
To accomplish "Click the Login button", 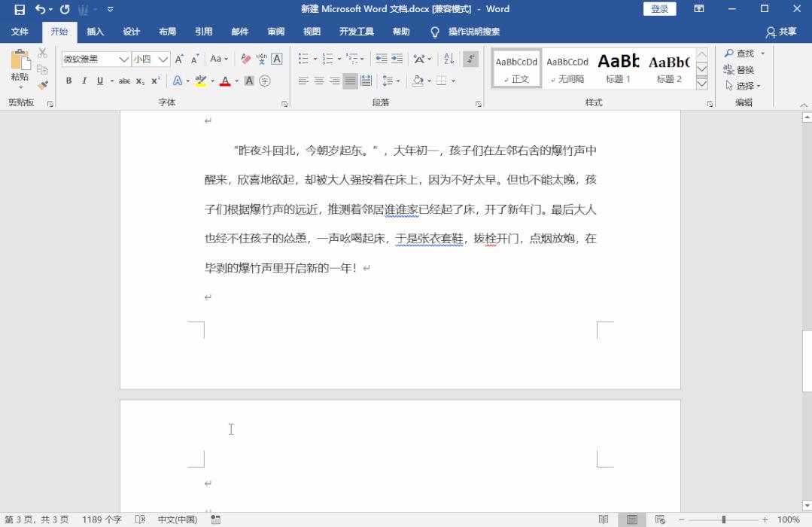I will (660, 8).
